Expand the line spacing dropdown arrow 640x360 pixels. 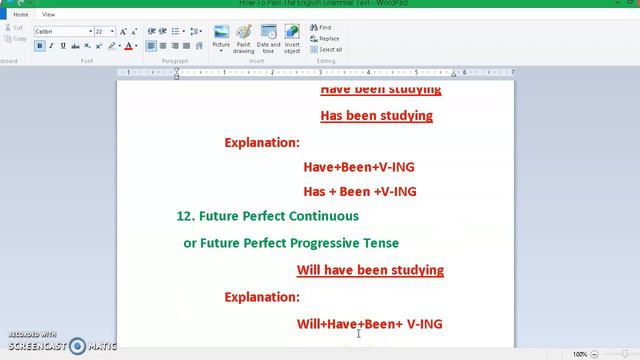(201, 31)
